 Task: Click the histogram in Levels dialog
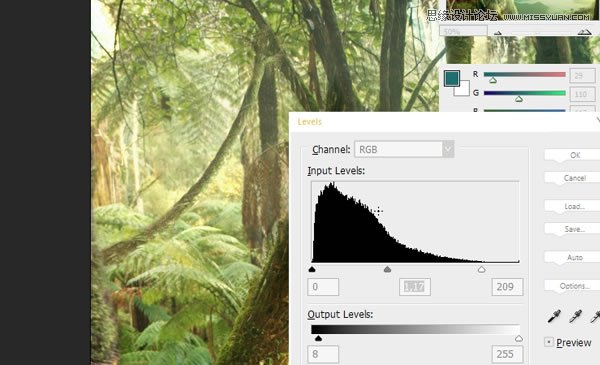click(415, 222)
